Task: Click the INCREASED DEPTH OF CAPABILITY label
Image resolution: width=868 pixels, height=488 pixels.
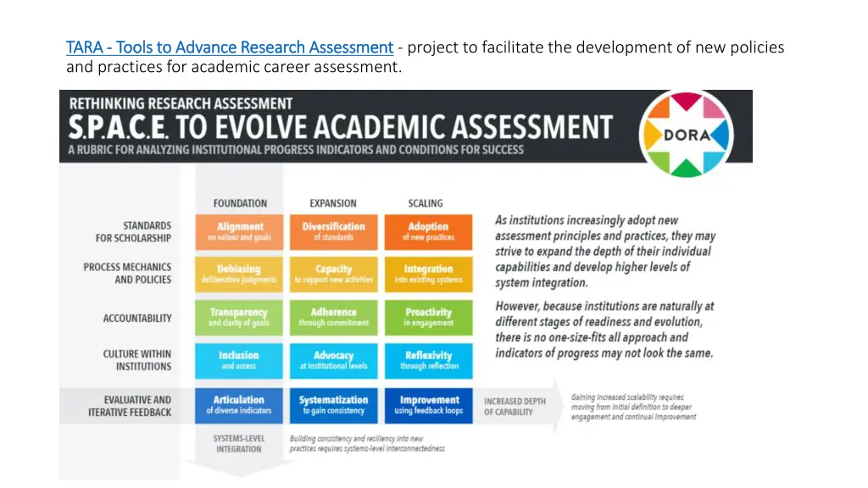Action: (x=515, y=407)
